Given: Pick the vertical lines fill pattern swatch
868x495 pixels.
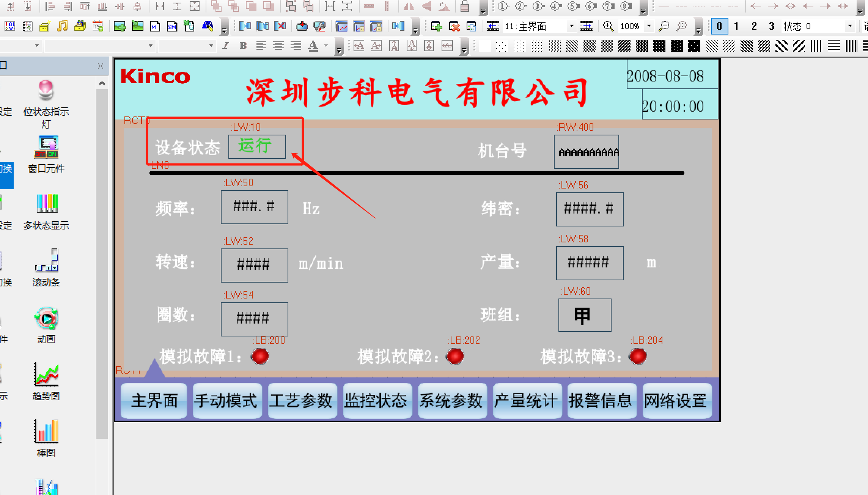Looking at the screenshot, I should coord(816,46).
